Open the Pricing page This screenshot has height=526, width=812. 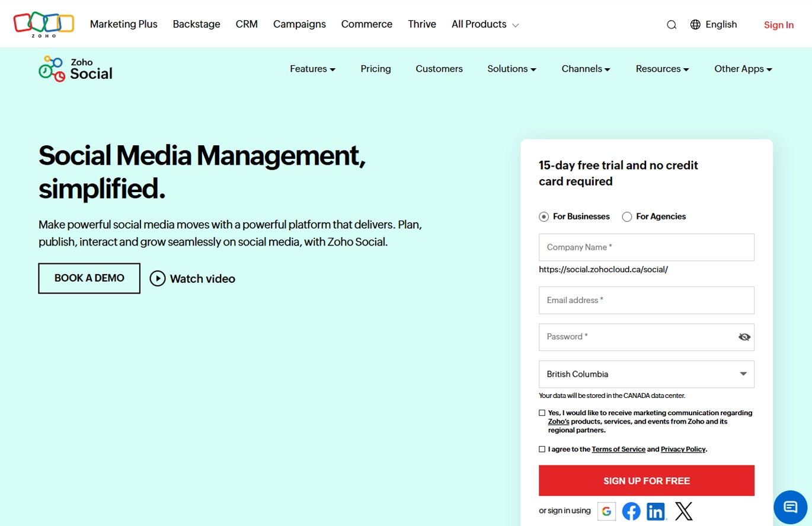pyautogui.click(x=376, y=69)
